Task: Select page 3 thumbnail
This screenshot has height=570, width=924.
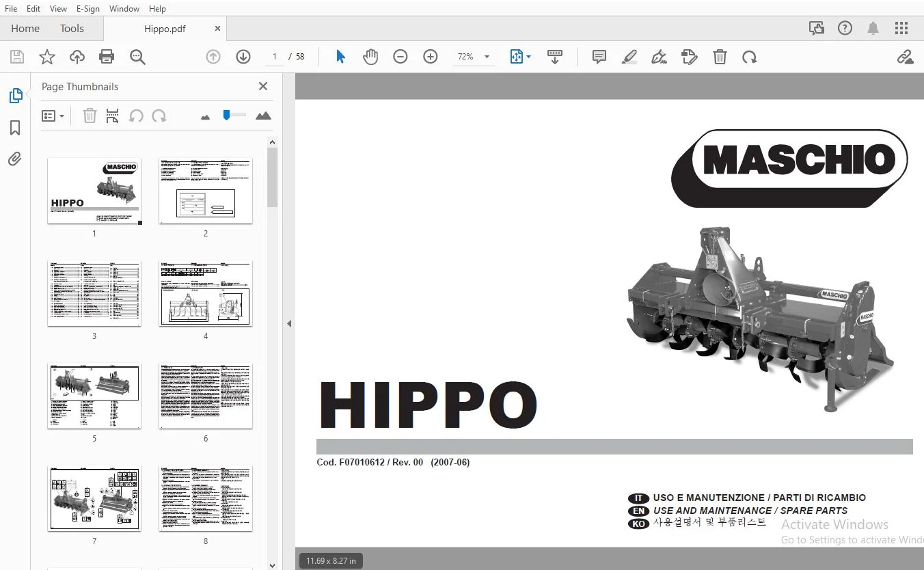Action: [x=94, y=293]
